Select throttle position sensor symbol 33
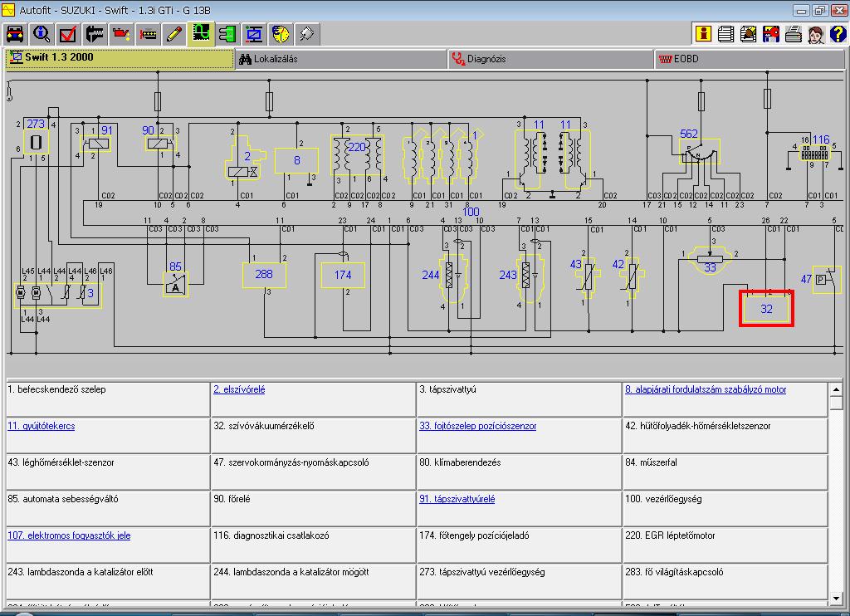This screenshot has width=850, height=616. pos(710,261)
